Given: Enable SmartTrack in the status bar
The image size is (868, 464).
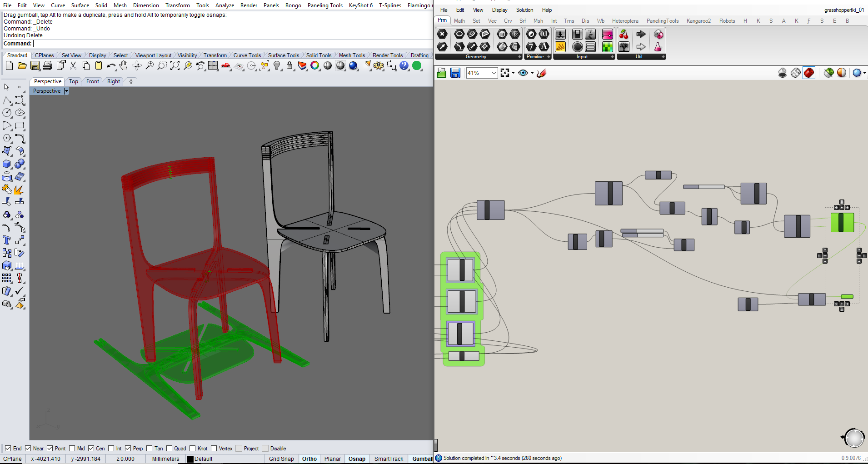Looking at the screenshot, I should point(389,459).
